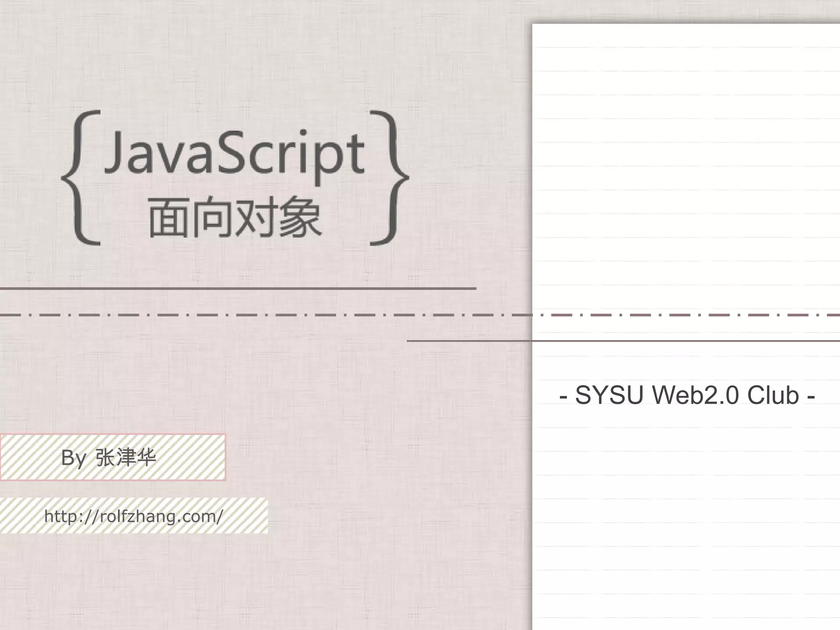Select the 面 character in the subtitle
Viewport: 840px width, 630px height.
(168, 218)
